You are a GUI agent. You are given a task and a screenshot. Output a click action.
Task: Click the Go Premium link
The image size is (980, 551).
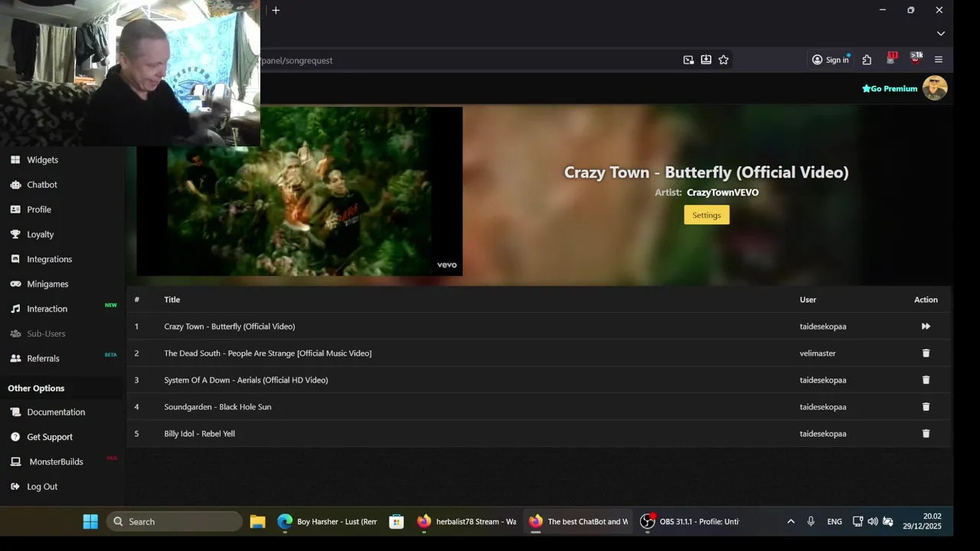coord(890,89)
